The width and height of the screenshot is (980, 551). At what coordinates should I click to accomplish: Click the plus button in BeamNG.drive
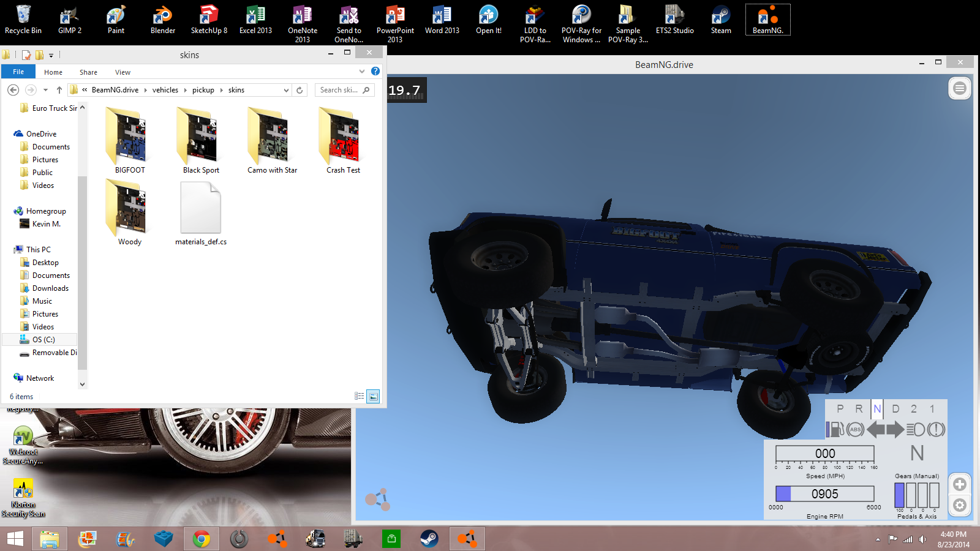pos(960,484)
